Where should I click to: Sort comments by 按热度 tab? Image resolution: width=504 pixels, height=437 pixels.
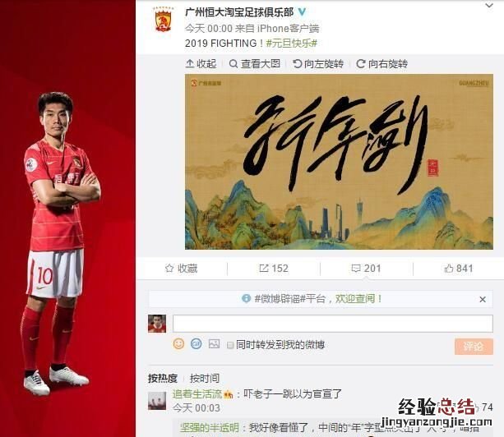pyautogui.click(x=163, y=378)
